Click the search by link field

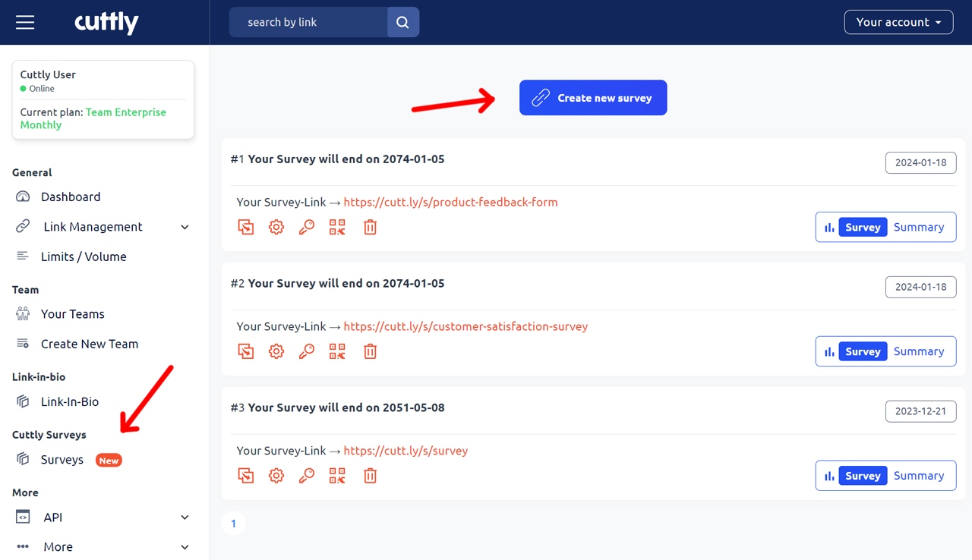click(x=308, y=22)
